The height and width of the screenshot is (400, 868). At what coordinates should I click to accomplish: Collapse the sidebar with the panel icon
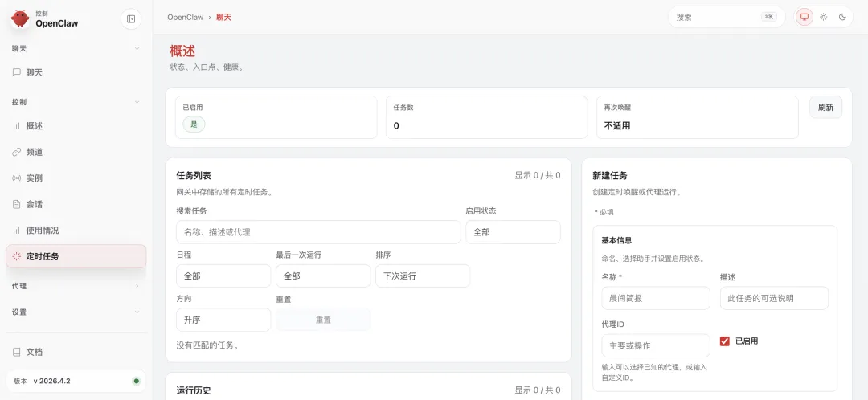(131, 18)
